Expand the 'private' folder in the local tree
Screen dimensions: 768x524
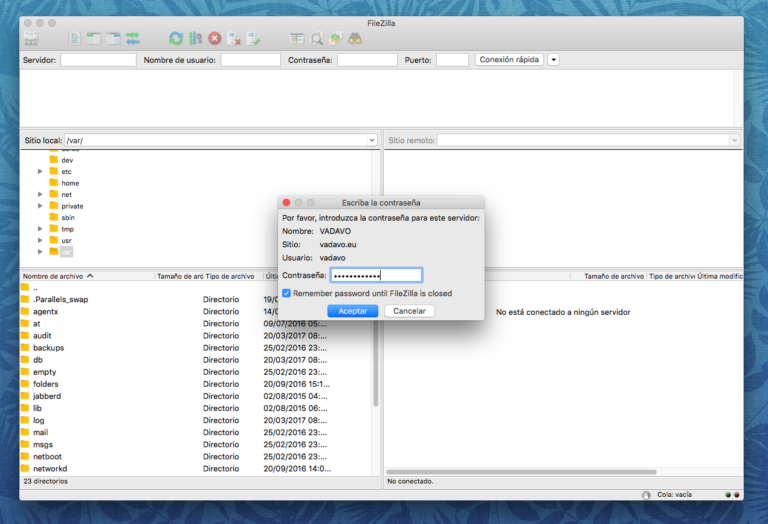(x=40, y=206)
